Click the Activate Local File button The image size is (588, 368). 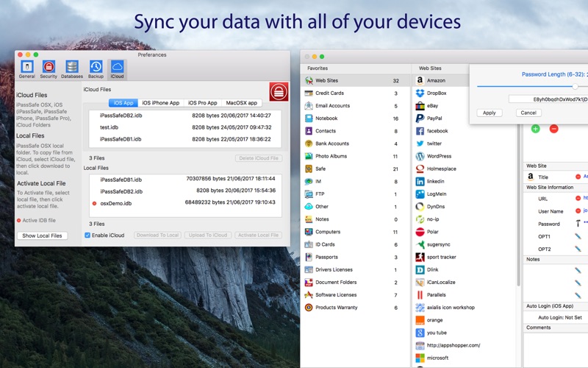coord(259,235)
